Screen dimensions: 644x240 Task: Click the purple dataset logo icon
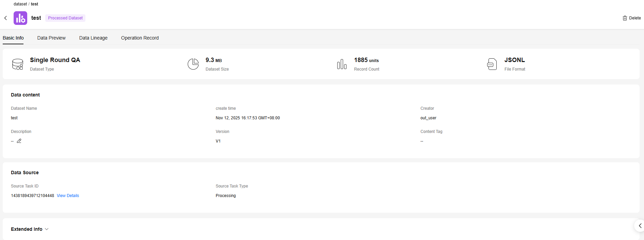tap(20, 18)
